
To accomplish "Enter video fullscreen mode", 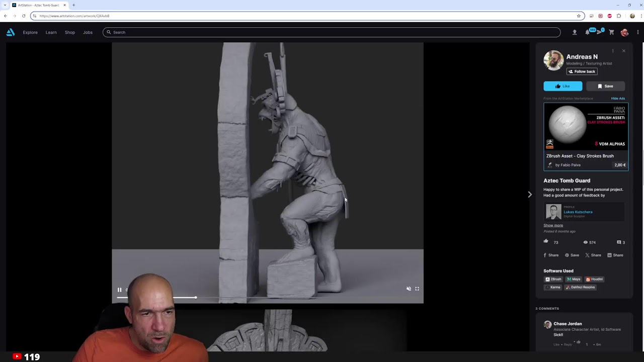I will click(417, 289).
